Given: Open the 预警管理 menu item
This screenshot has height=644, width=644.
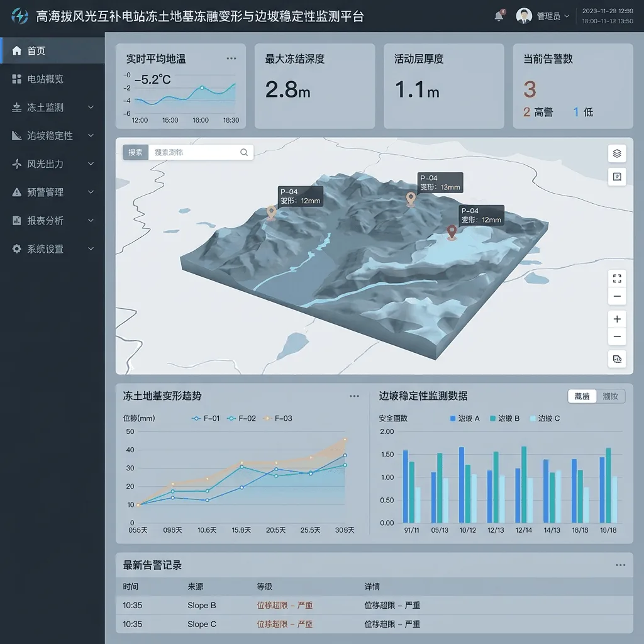Looking at the screenshot, I should pyautogui.click(x=53, y=192).
